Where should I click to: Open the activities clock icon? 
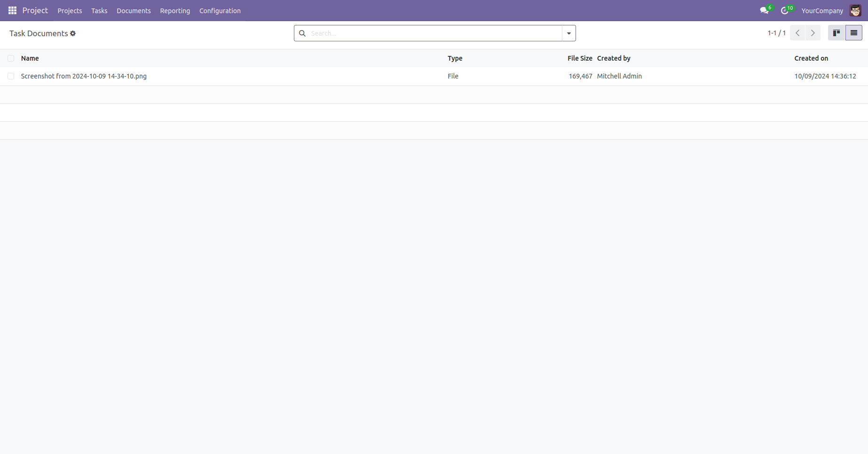[x=785, y=10]
